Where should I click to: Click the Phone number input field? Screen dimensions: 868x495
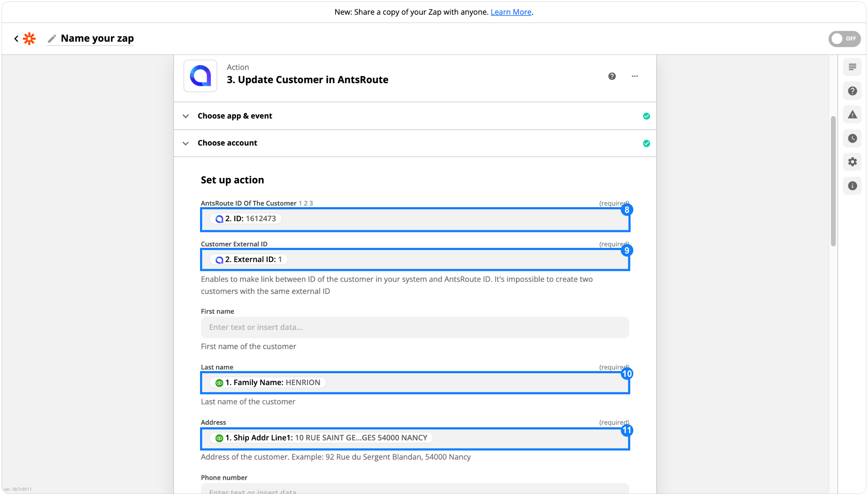coord(415,489)
